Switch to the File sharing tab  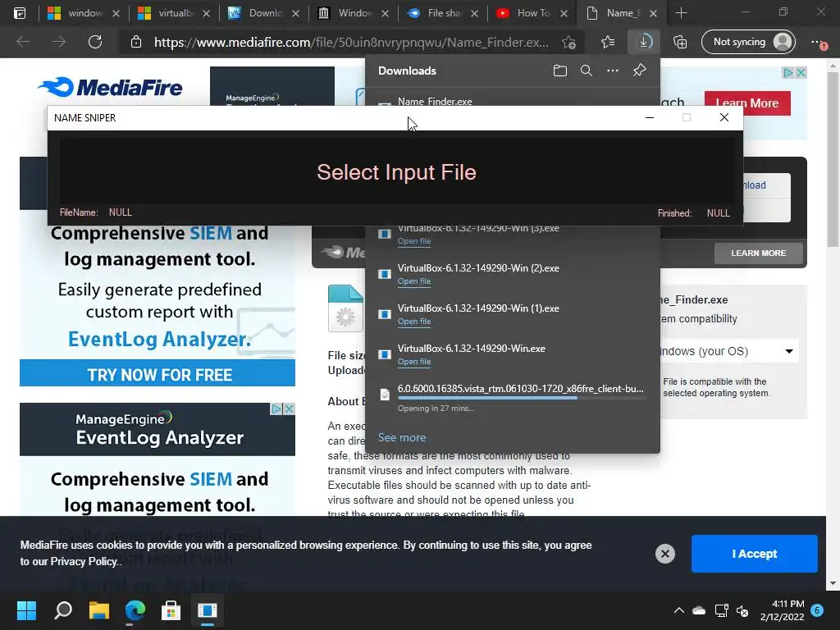[x=443, y=13]
